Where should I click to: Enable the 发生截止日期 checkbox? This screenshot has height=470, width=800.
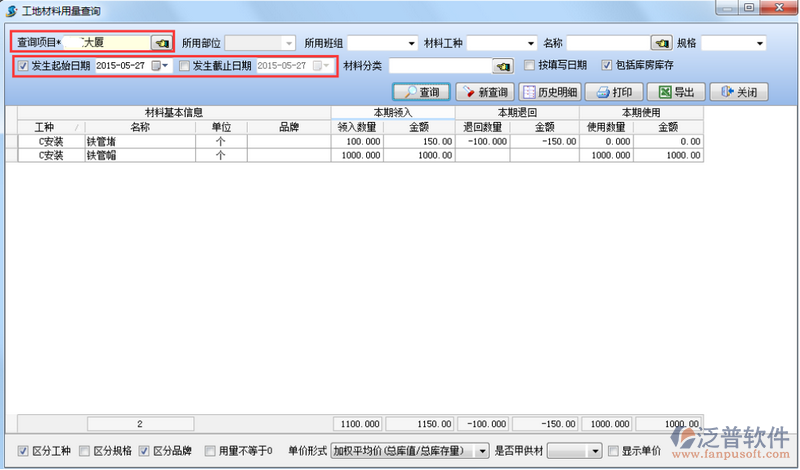(184, 66)
